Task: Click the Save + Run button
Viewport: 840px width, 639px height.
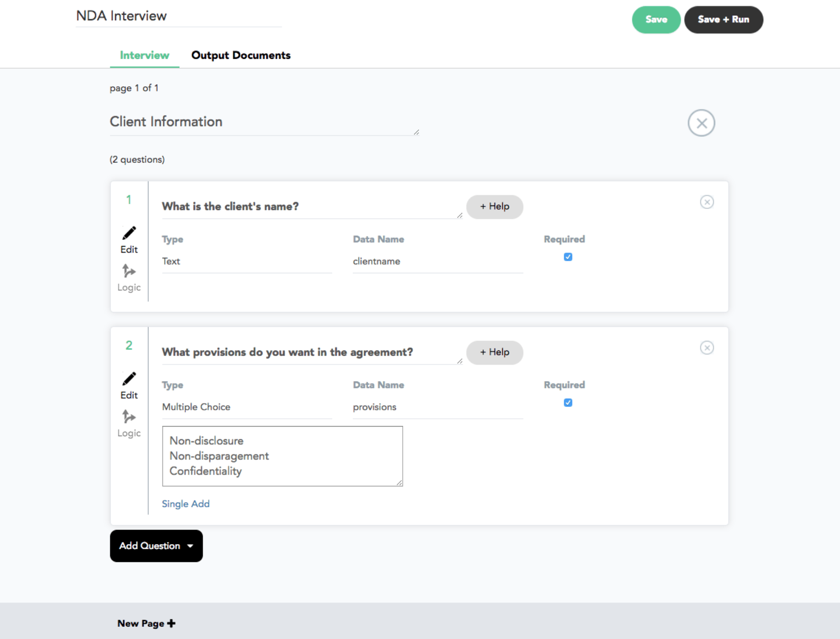Action: tap(723, 20)
